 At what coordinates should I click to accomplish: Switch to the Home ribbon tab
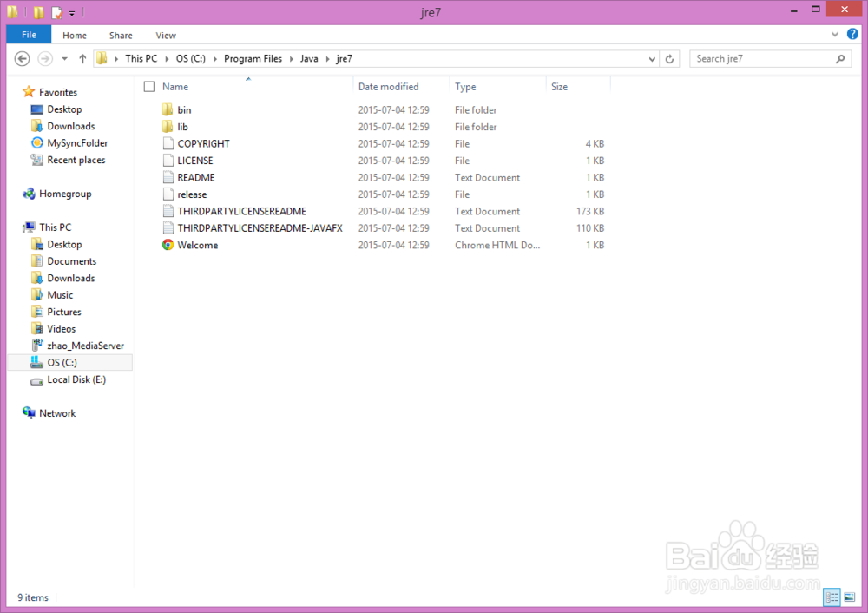(75, 36)
